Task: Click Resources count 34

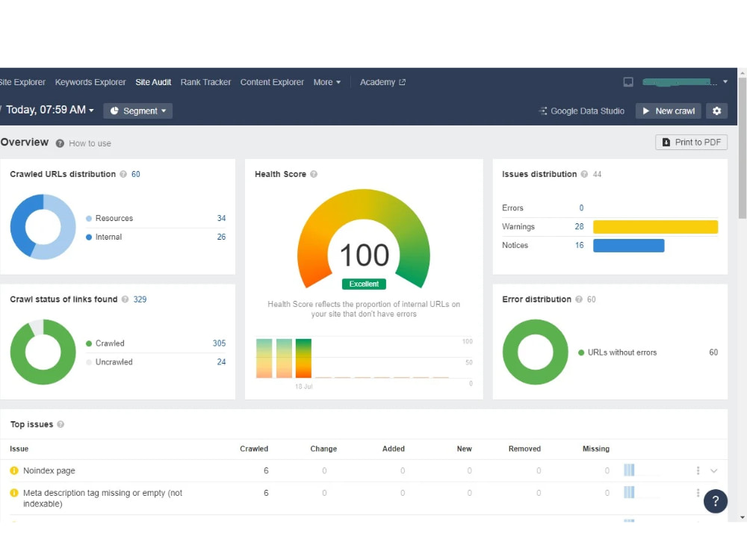Action: 221,218
